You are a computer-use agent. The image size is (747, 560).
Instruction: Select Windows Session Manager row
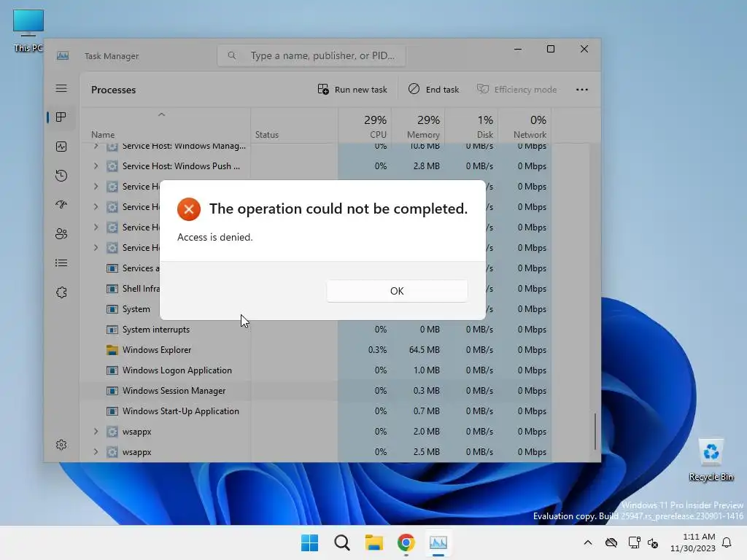[x=315, y=391]
